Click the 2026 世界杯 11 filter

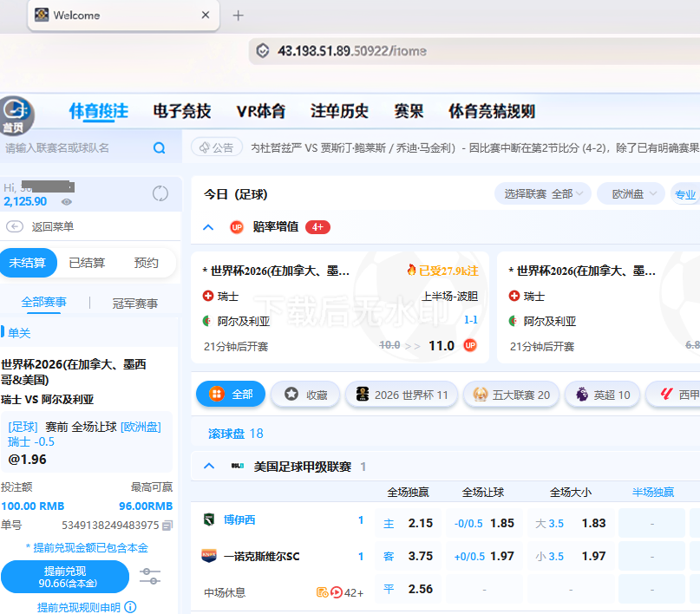402,395
